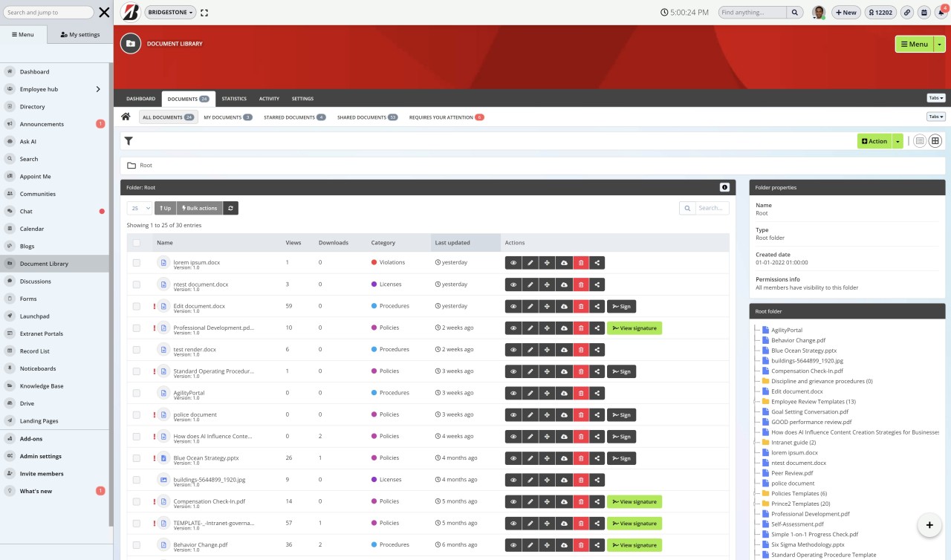This screenshot has height=560, width=951.
Task: Tick the checkbox beside AgilityPortal row
Action: click(137, 393)
